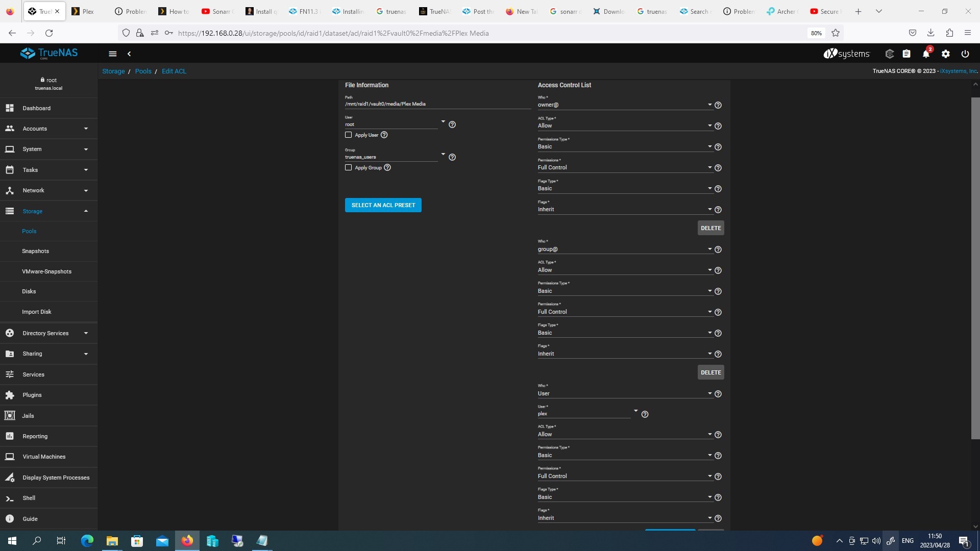
Task: Open the settings gear icon in header
Action: tap(946, 54)
